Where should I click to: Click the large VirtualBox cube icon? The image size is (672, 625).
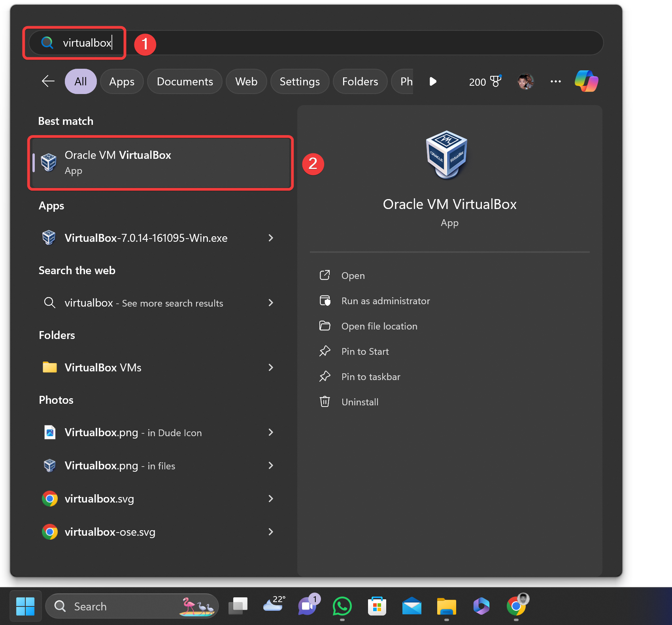(447, 155)
